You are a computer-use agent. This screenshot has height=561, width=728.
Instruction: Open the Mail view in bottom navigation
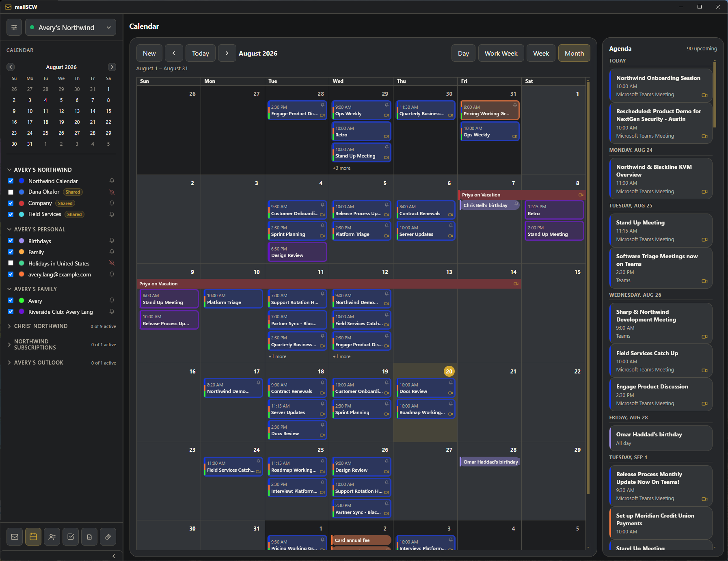click(x=15, y=537)
